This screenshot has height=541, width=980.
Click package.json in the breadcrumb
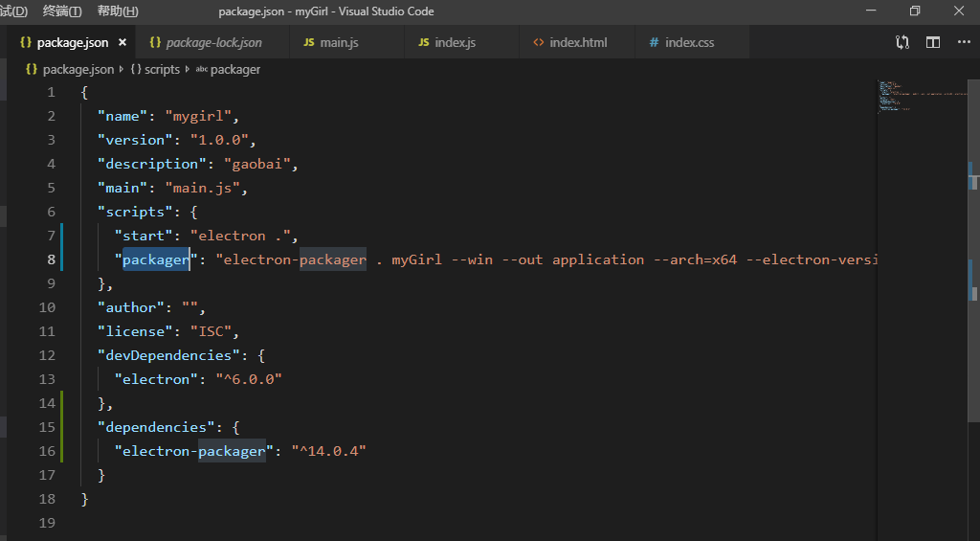[78, 70]
